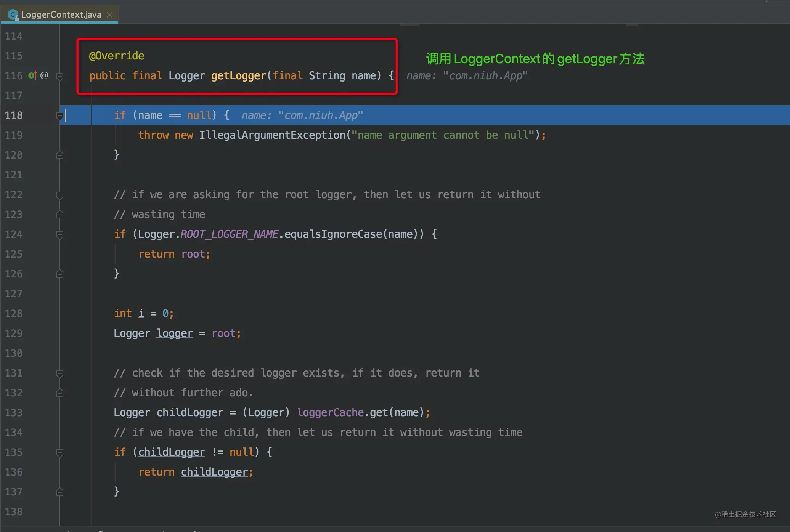Click the implements-method gutter icon on line 116
The width and height of the screenshot is (790, 532).
click(32, 75)
